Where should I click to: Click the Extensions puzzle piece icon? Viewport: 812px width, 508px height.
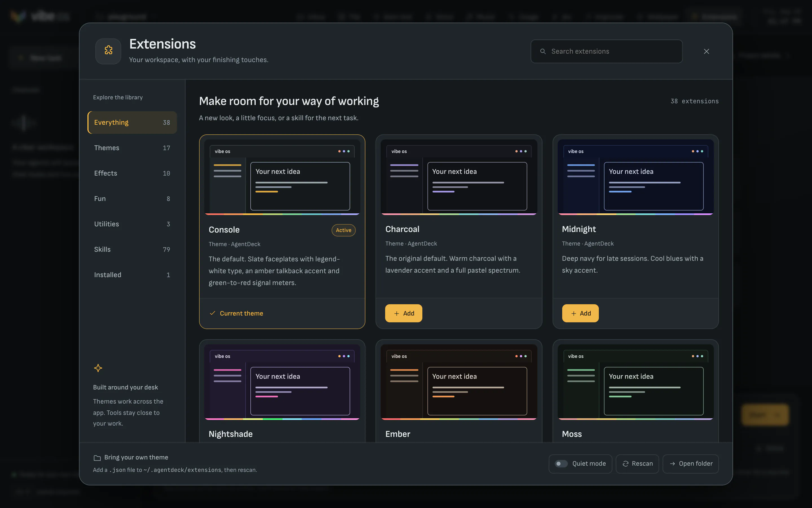click(x=108, y=51)
